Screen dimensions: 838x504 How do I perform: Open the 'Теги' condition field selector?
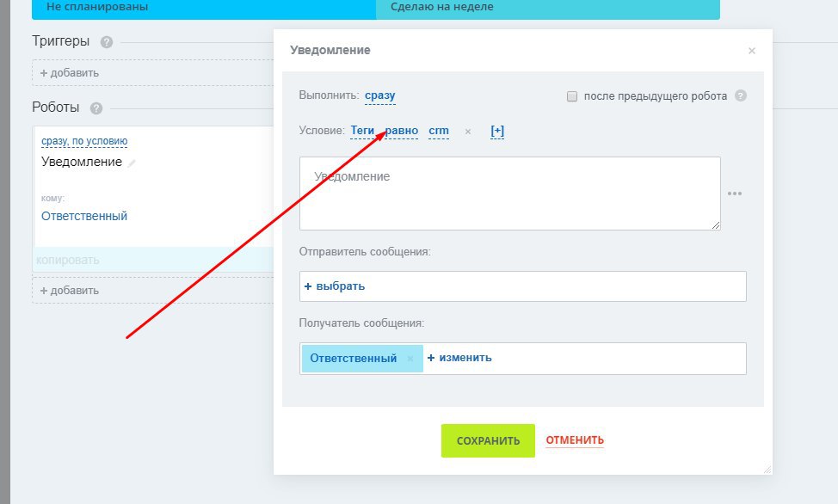pyautogui.click(x=362, y=131)
